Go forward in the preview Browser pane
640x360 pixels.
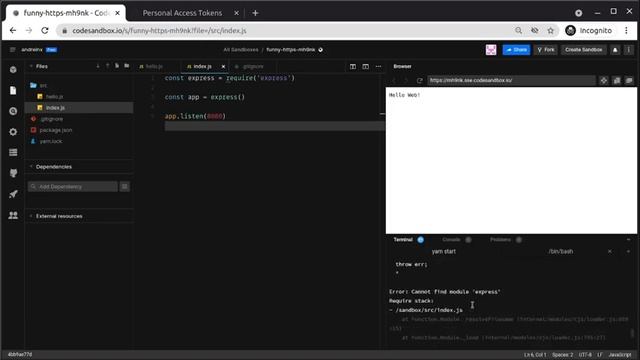pos(406,80)
